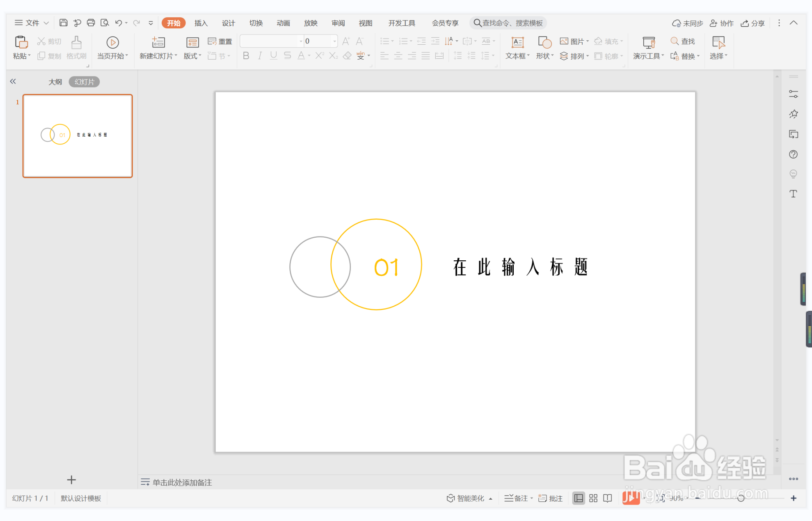Switch to the 大纲 (Outline) pane tab
The width and height of the screenshot is (812, 521).
click(x=55, y=82)
